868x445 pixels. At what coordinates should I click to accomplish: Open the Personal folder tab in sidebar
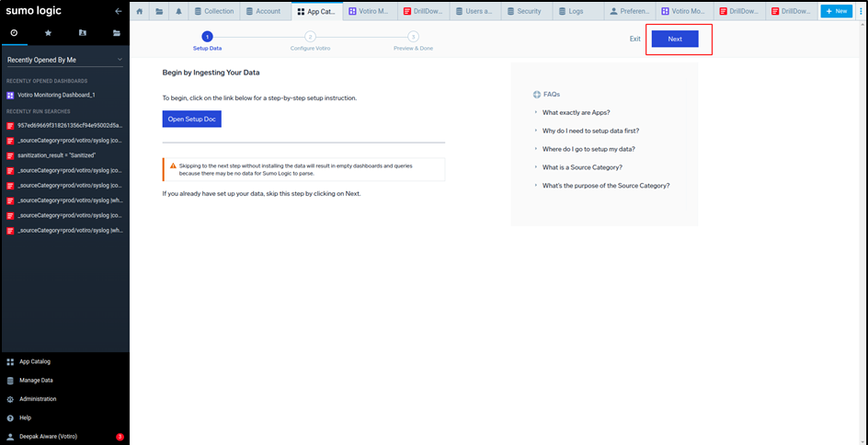click(x=83, y=33)
